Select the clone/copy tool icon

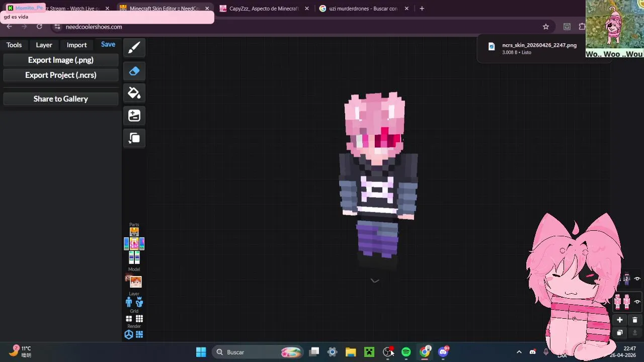[134, 138]
